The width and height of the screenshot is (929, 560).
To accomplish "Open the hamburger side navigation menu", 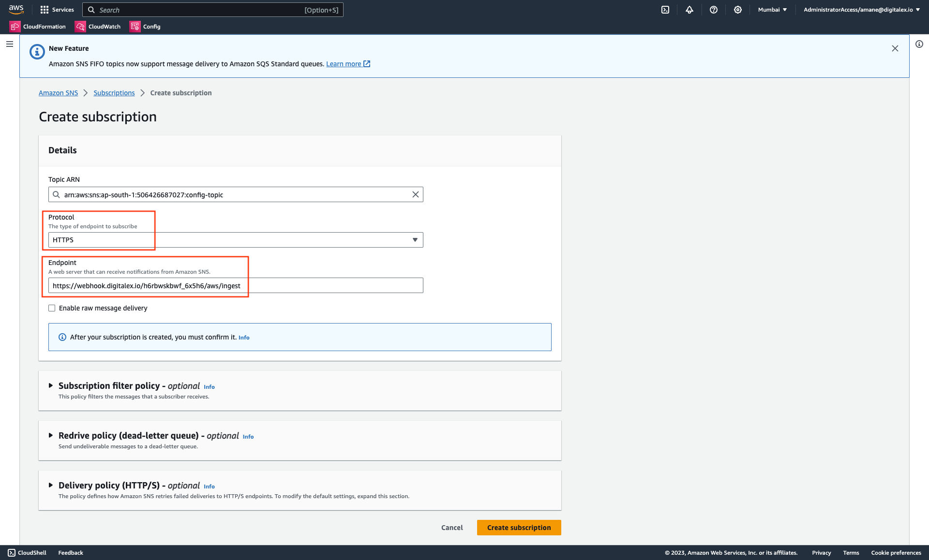I will 10,44.
